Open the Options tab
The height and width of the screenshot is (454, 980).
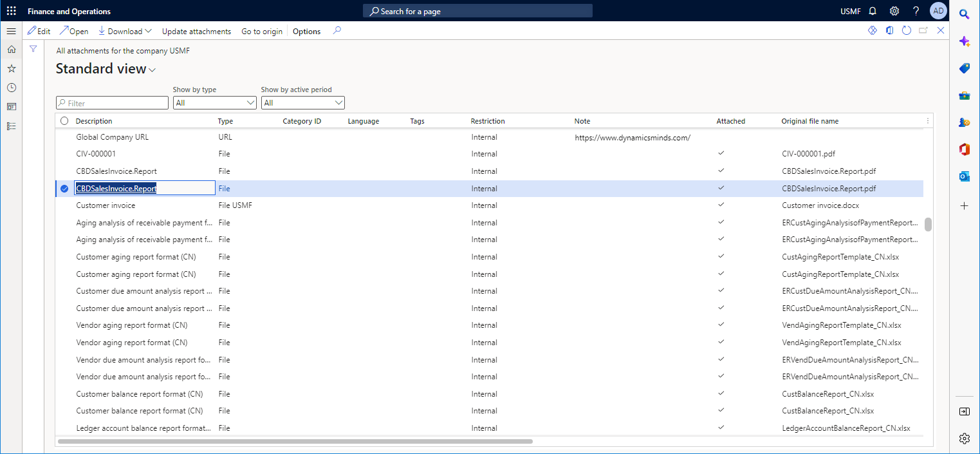tap(306, 31)
